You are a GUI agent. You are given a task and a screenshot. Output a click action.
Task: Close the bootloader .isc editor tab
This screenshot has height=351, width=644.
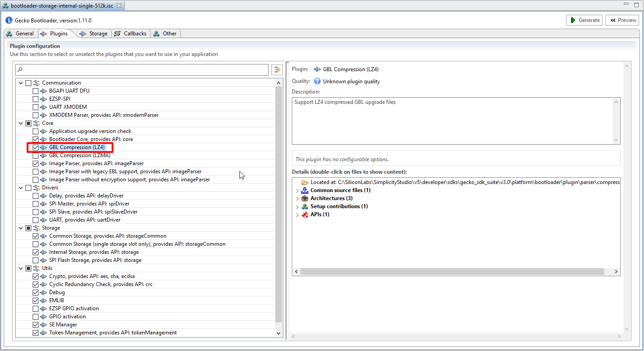[119, 6]
